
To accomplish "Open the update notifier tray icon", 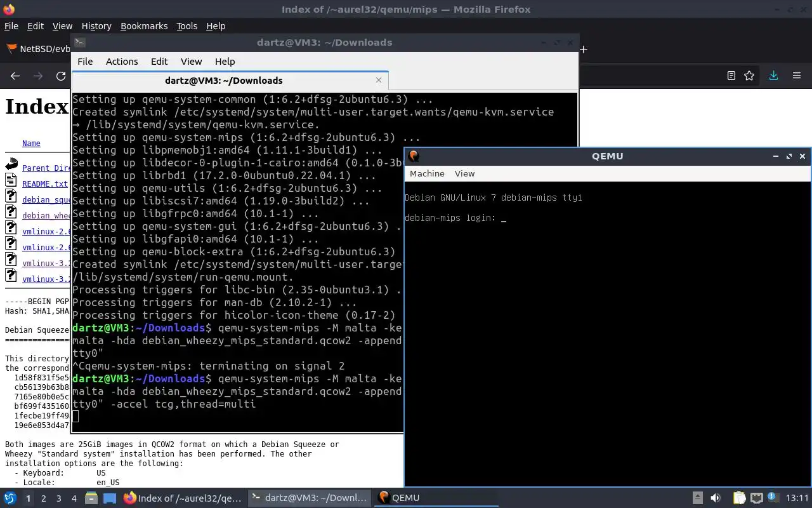I will click(x=773, y=498).
